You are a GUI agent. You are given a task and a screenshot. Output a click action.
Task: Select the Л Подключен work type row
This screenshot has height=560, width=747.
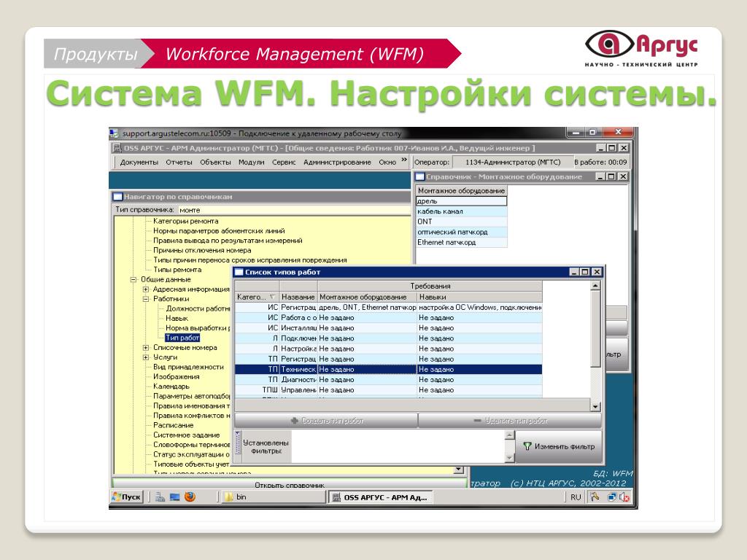tap(388, 338)
